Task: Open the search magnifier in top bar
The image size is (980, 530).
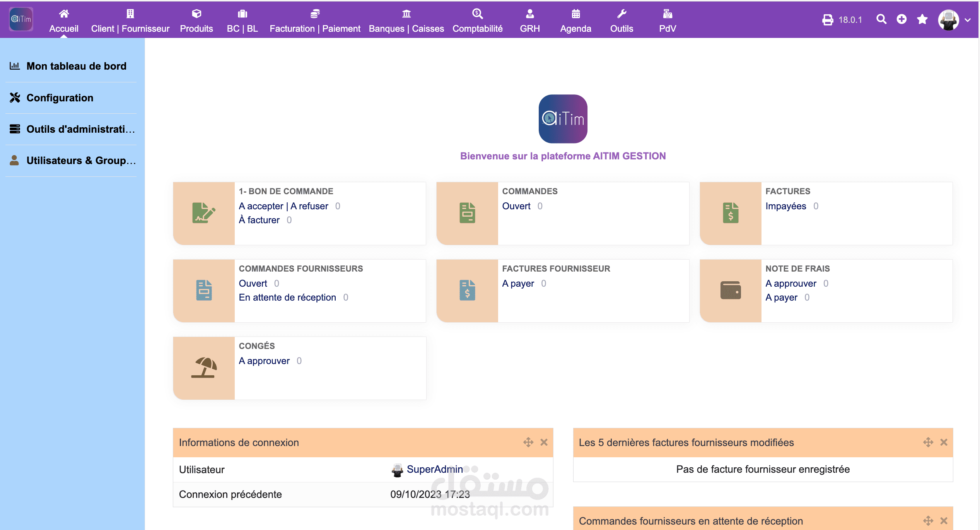Action: 881,19
